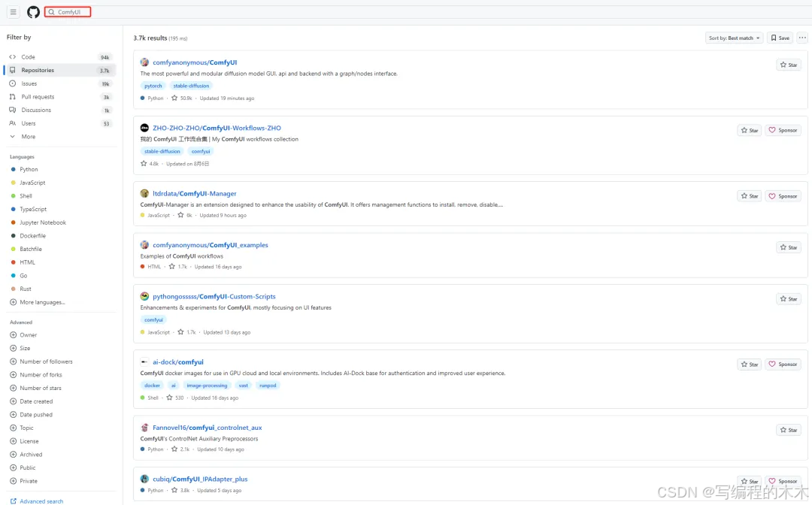This screenshot has height=505, width=812.
Task: Star the comfyui_controlnet_aux repository
Action: [x=789, y=430]
